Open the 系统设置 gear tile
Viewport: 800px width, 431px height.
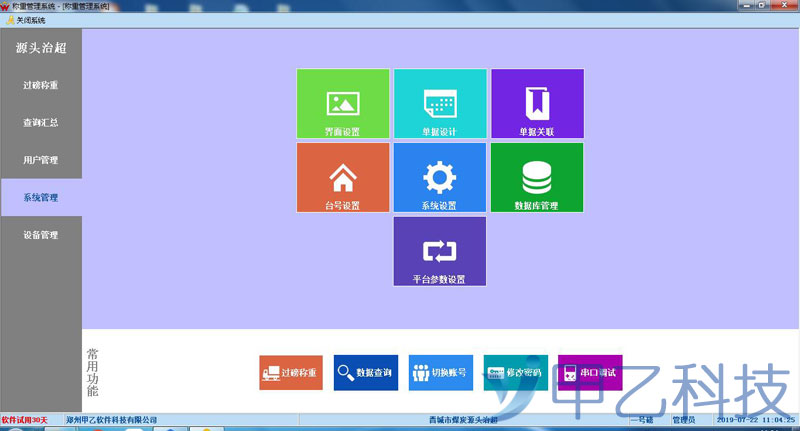coord(439,177)
